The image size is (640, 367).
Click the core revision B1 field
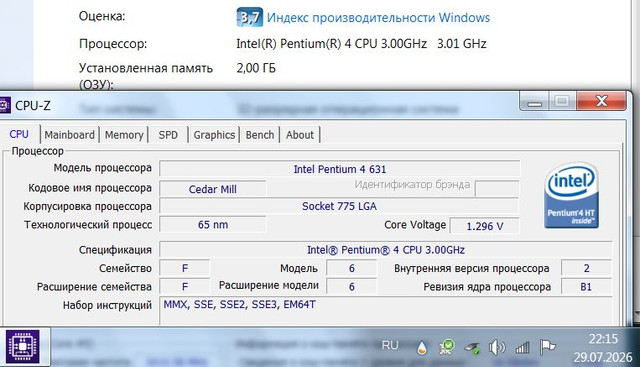[x=587, y=287]
